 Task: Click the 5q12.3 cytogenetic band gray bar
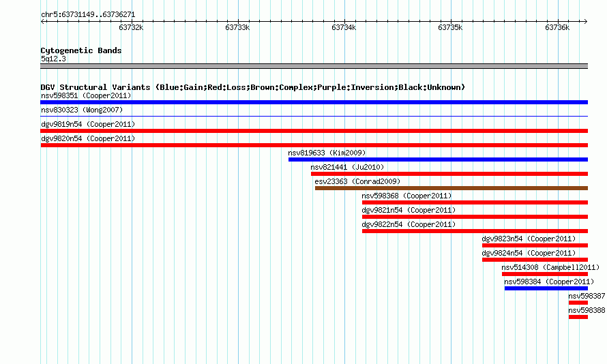coord(314,66)
